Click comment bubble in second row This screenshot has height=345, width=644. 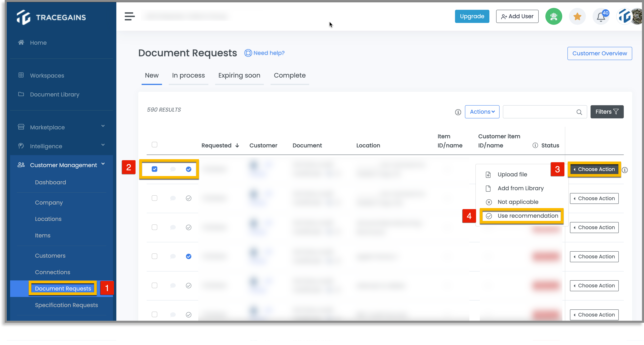(172, 198)
